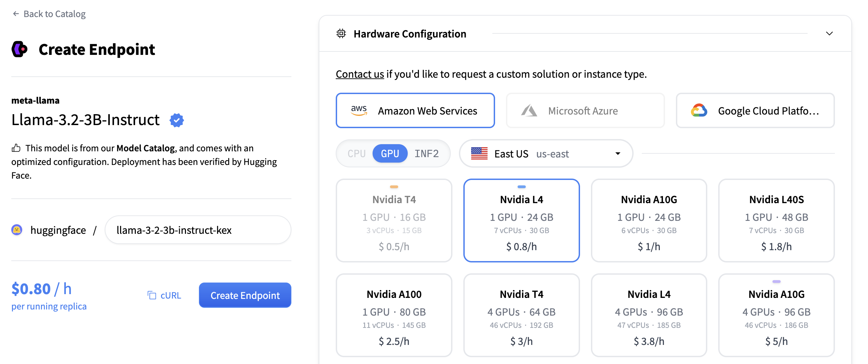Switch to INF2 instance type

(x=426, y=153)
